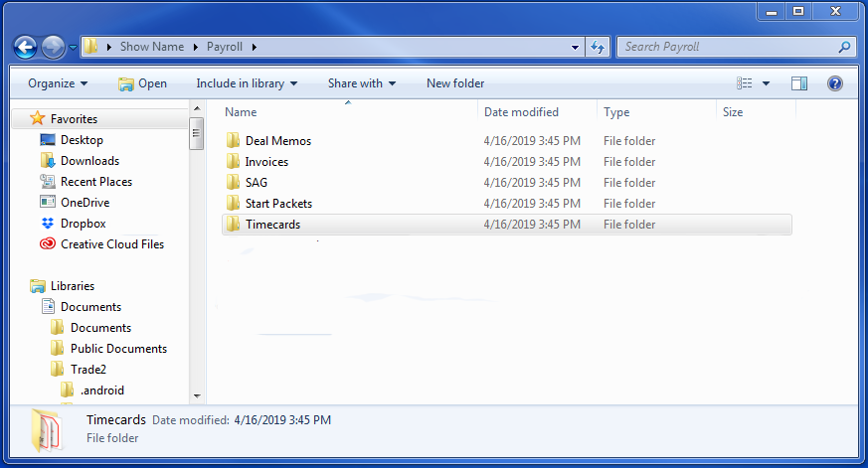The height and width of the screenshot is (468, 868).
Task: Click the navigation pane scroll down arrow
Action: coord(197,395)
